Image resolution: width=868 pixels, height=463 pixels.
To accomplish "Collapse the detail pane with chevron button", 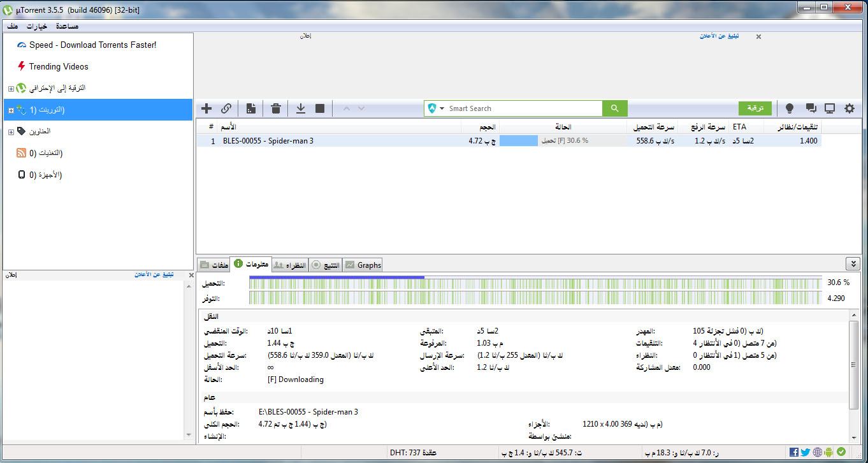I will tap(852, 264).
